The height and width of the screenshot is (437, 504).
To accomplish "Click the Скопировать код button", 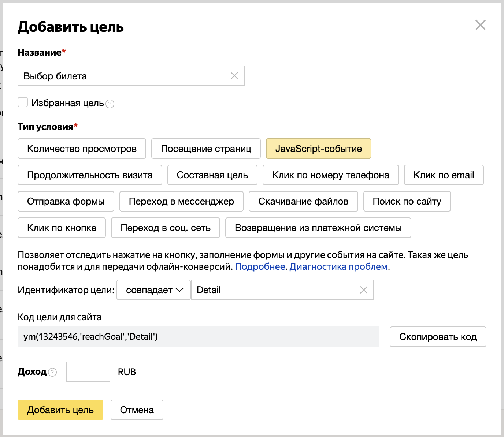I will (x=437, y=337).
